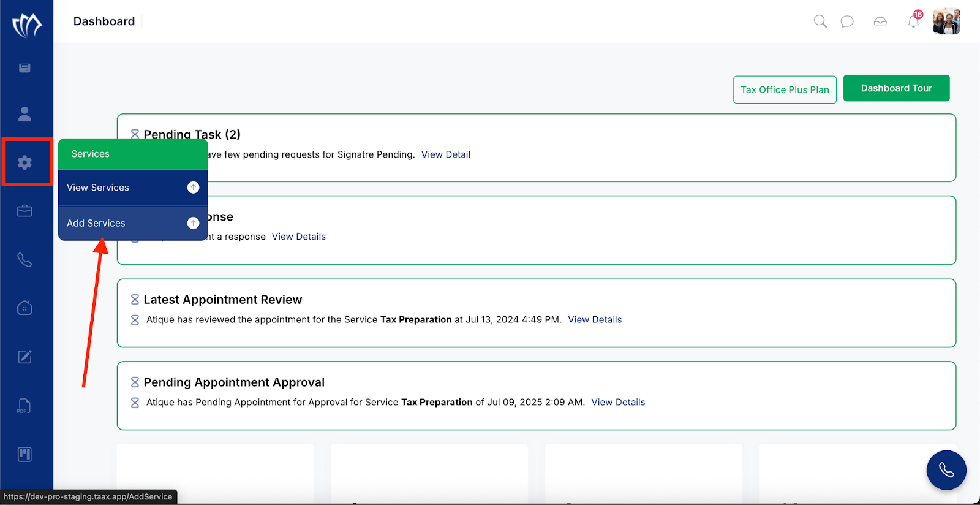980x505 pixels.
Task: Click hourglass icon beside Pending Task heading
Action: point(135,134)
